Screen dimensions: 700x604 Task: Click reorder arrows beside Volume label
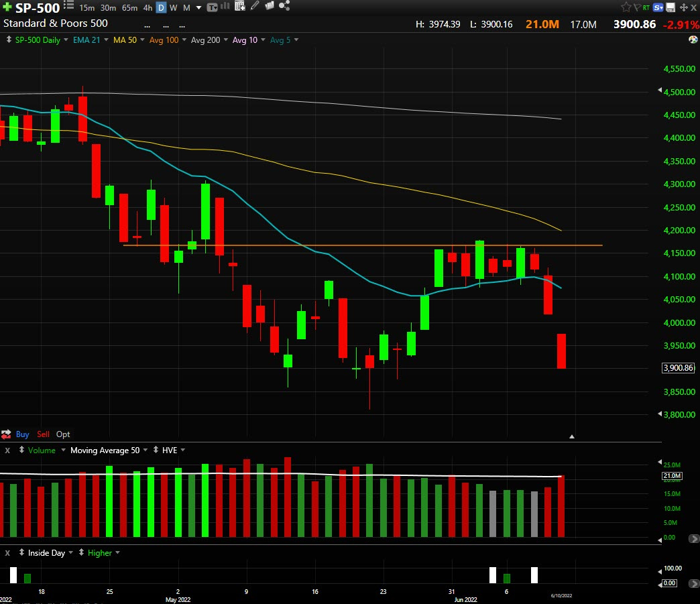[21, 450]
